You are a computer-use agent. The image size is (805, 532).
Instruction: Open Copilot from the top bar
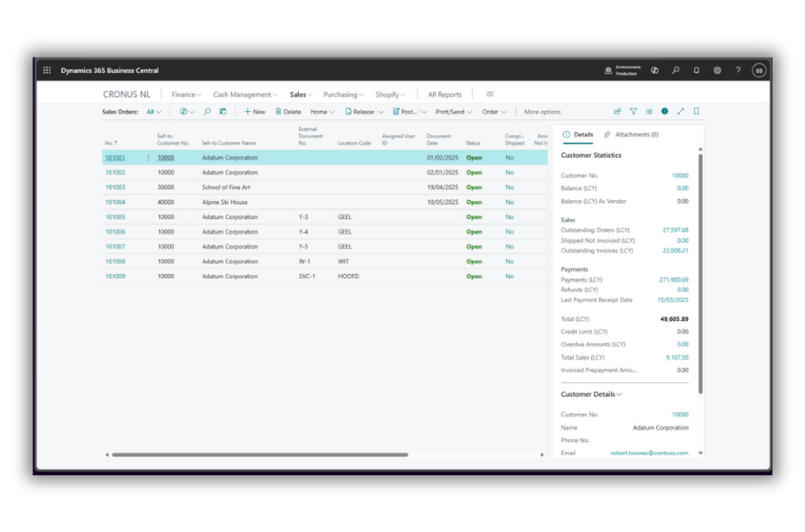coord(654,70)
